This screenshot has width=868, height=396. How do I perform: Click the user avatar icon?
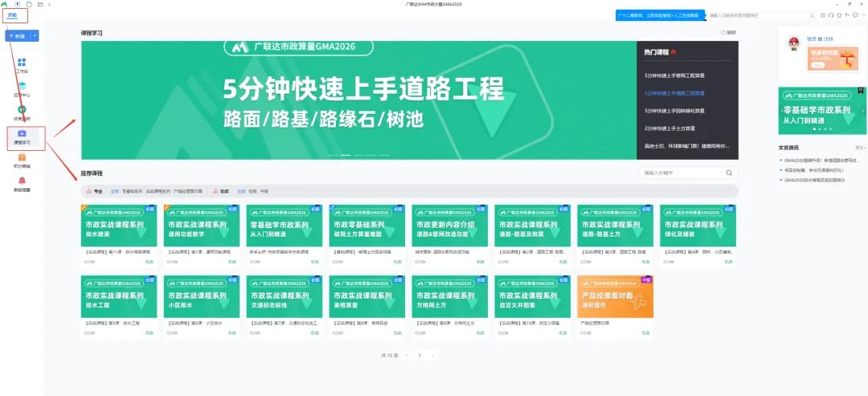[x=793, y=43]
